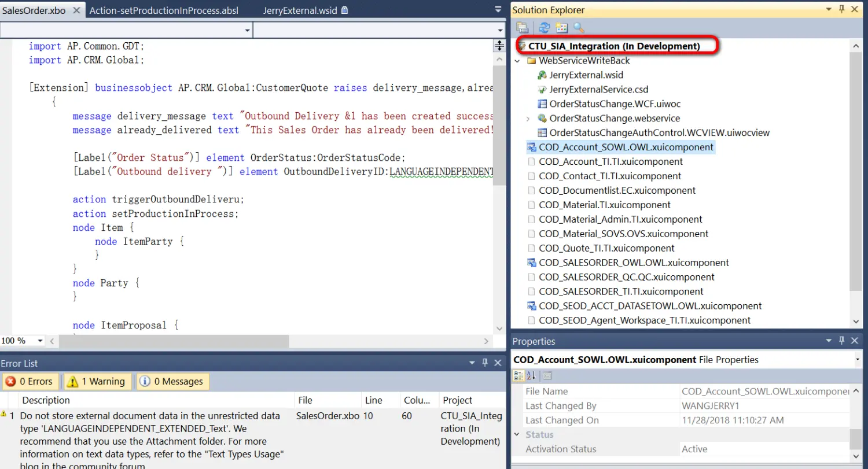Image resolution: width=868 pixels, height=469 pixels.
Task: Open the editor's right members dropdown
Action: (501, 30)
